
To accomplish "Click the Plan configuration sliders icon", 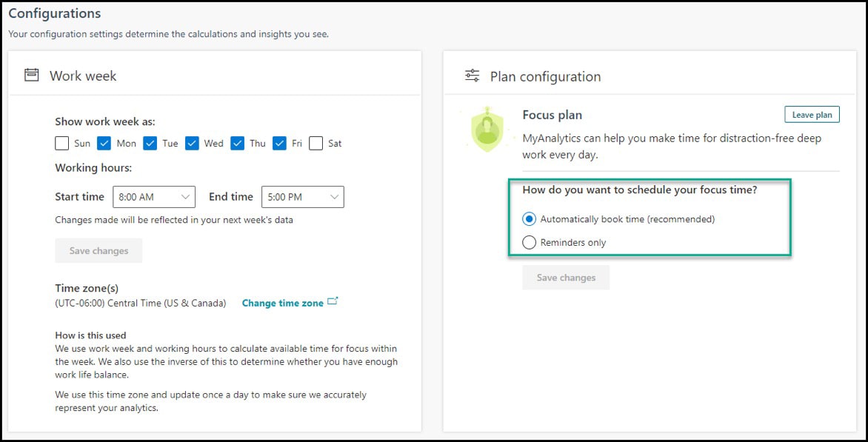I will click(473, 76).
